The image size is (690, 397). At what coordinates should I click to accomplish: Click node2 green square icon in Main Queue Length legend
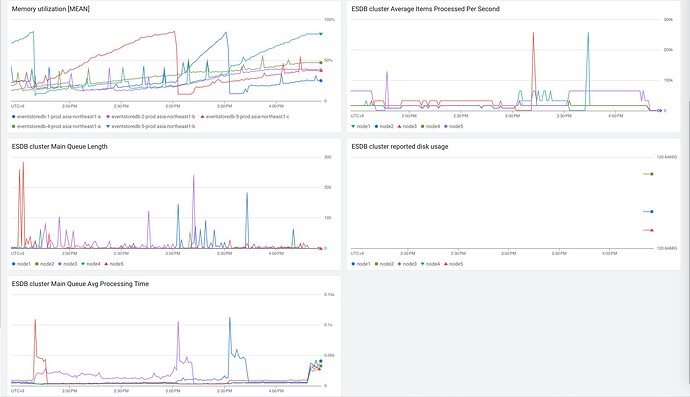pos(37,264)
